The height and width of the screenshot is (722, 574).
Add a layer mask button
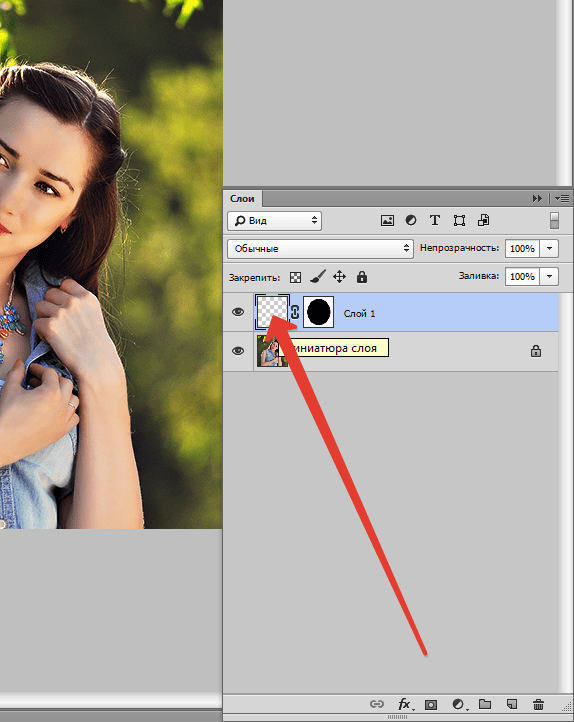431,705
